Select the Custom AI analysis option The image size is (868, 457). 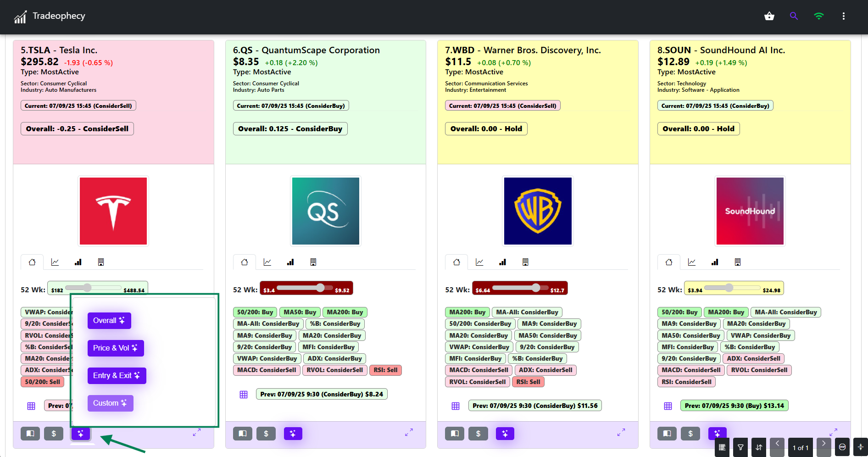(111, 403)
